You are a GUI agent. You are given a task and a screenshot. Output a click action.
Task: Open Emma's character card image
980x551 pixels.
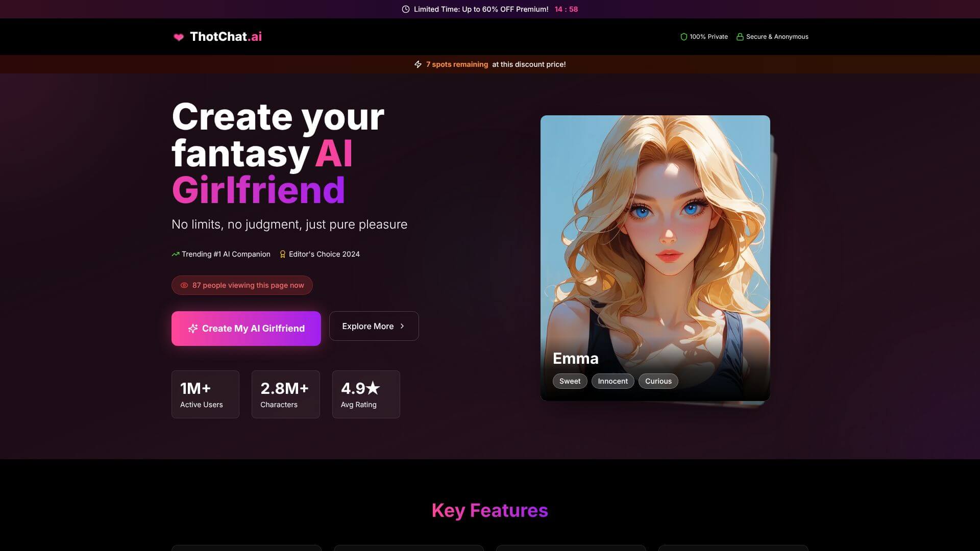(x=655, y=230)
